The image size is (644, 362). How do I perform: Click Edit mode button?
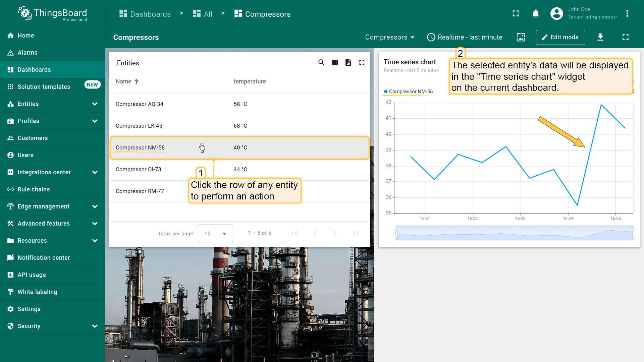point(560,37)
